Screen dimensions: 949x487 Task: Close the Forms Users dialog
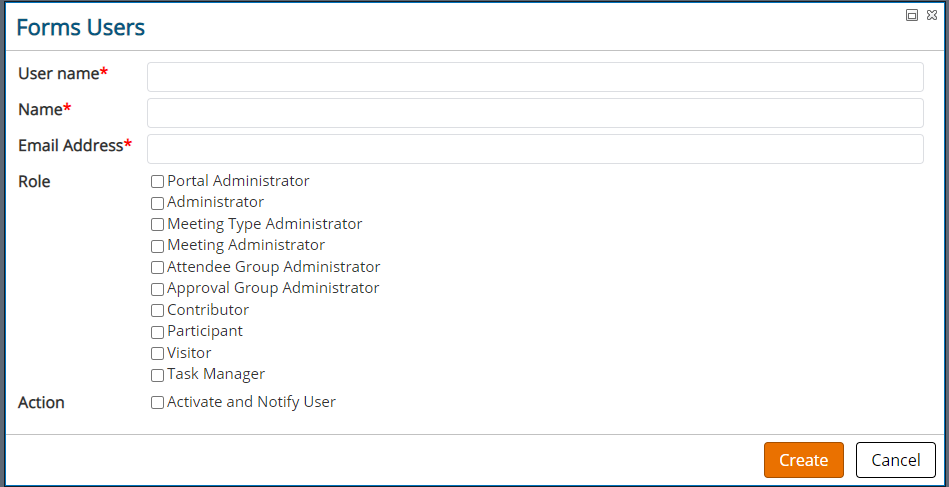click(932, 15)
